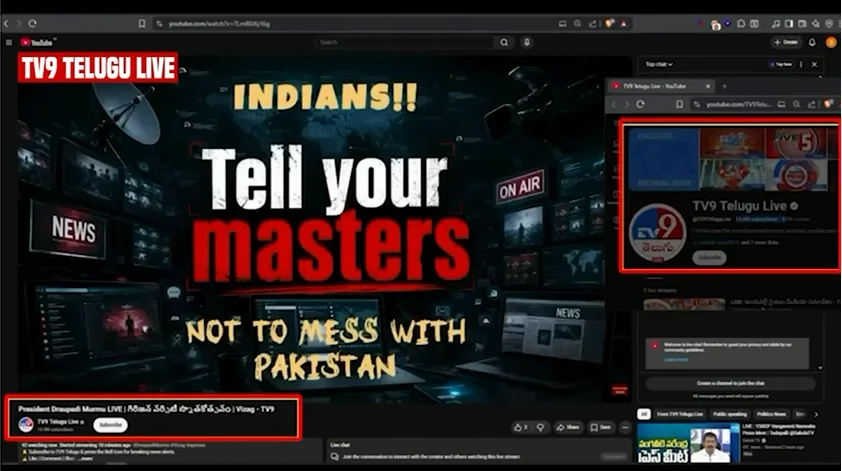Select the Public speaking chip
This screenshot has width=842, height=471.
click(730, 414)
